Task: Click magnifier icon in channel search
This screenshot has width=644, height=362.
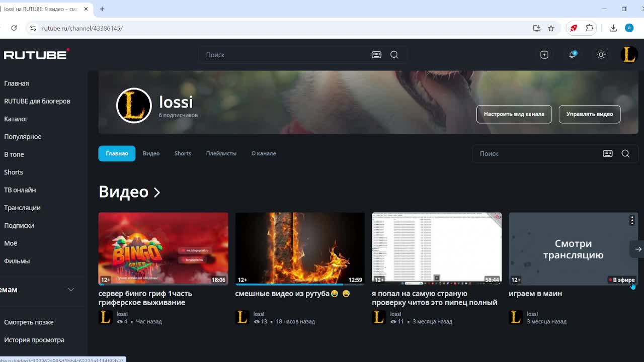Action: [625, 153]
